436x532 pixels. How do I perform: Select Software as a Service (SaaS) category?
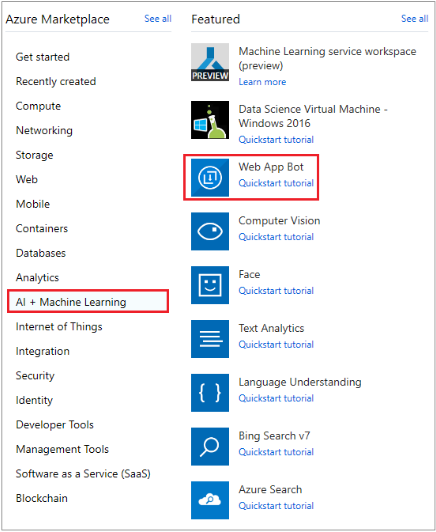tap(83, 474)
